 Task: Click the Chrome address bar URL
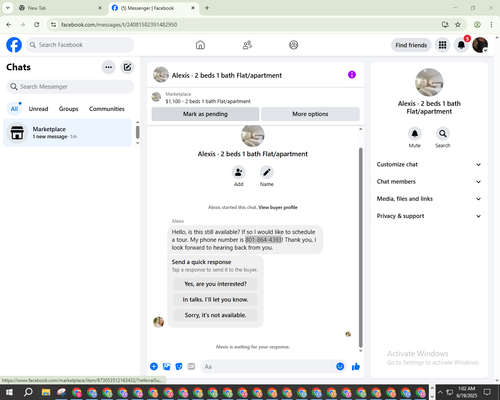[x=119, y=25]
